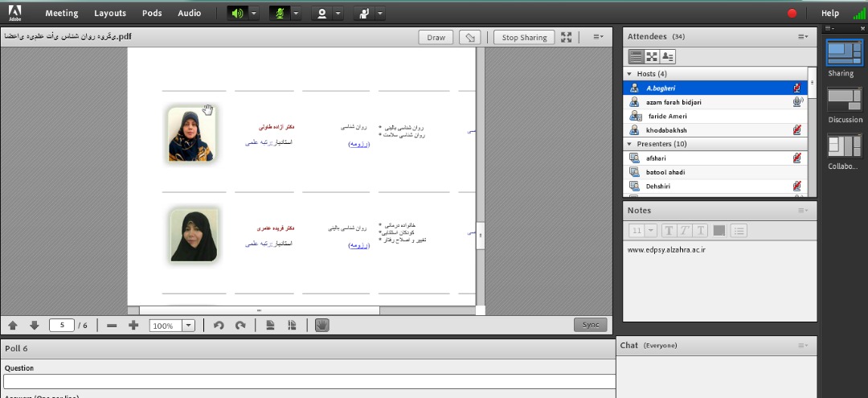Click the Sync button
This screenshot has width=868, height=398.
point(591,325)
